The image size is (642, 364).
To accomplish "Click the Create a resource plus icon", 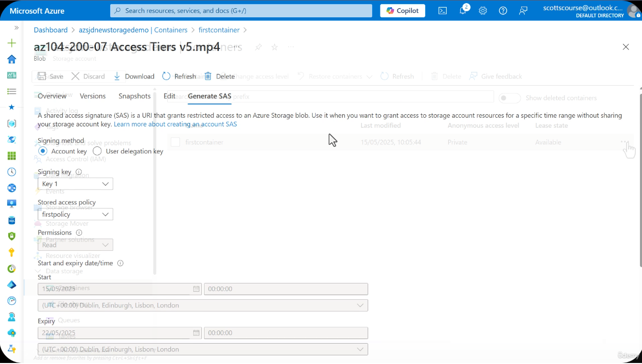I will click(x=12, y=43).
